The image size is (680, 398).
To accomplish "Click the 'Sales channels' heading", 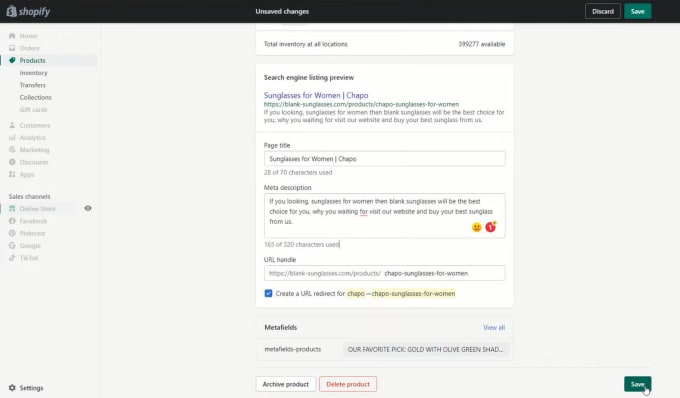I will (x=29, y=196).
